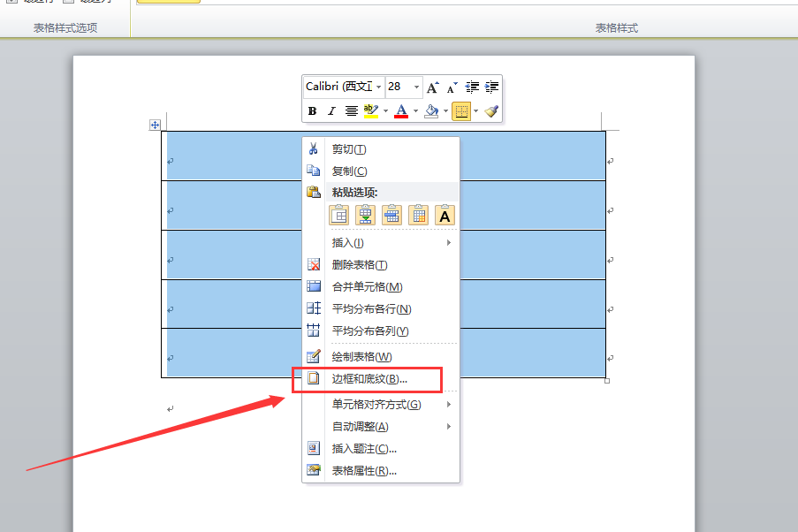
Task: Expand the 插入(I) submenu
Action: [381, 243]
